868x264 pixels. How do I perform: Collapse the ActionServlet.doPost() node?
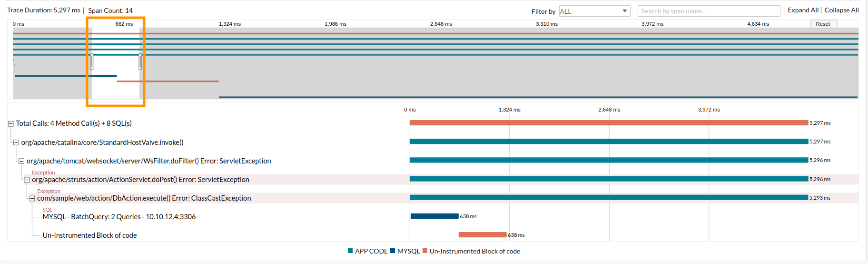click(x=27, y=180)
